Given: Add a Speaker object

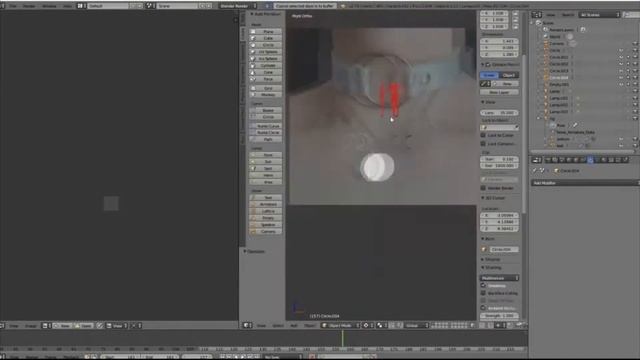Looking at the screenshot, I should tap(266, 224).
